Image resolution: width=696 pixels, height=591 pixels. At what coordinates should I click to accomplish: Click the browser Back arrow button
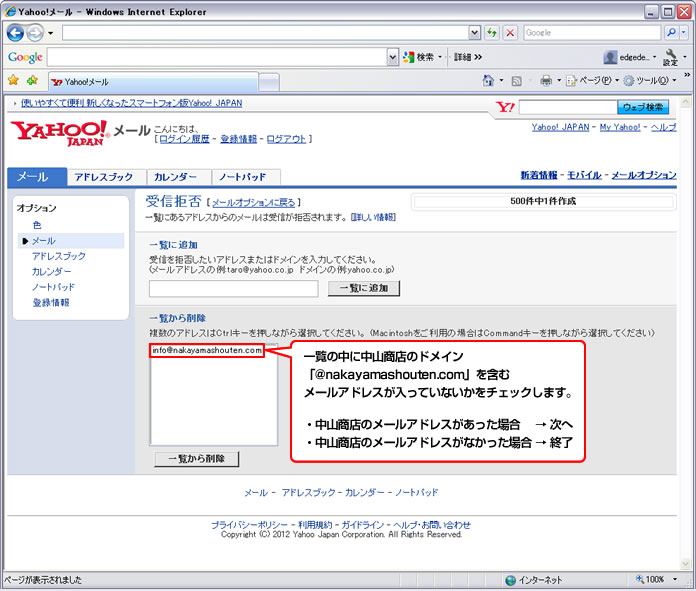click(x=15, y=33)
